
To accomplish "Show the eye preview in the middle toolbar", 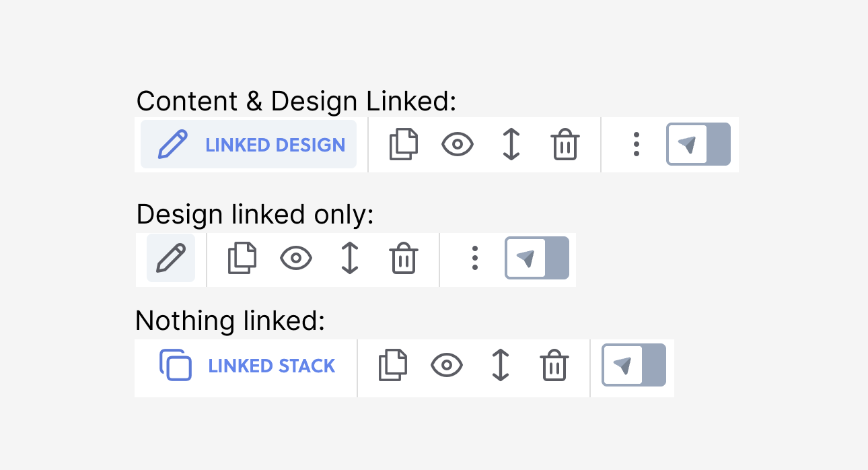I will [x=295, y=259].
